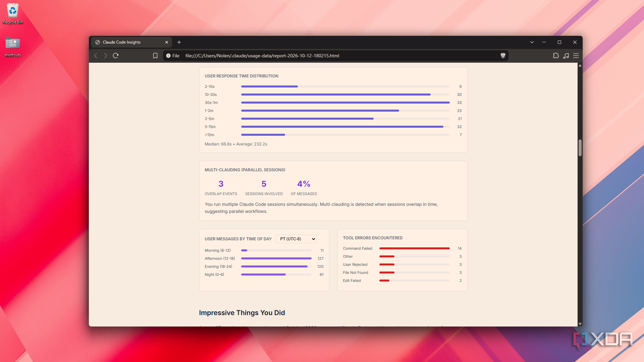The width and height of the screenshot is (644, 362).
Task: Click 'User Response Time Distribution' heading
Action: [x=241, y=76]
